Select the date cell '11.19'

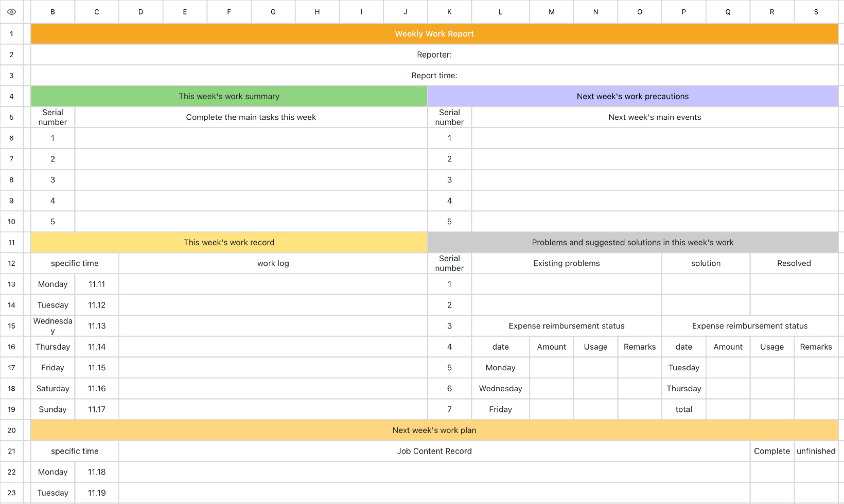pyautogui.click(x=97, y=493)
